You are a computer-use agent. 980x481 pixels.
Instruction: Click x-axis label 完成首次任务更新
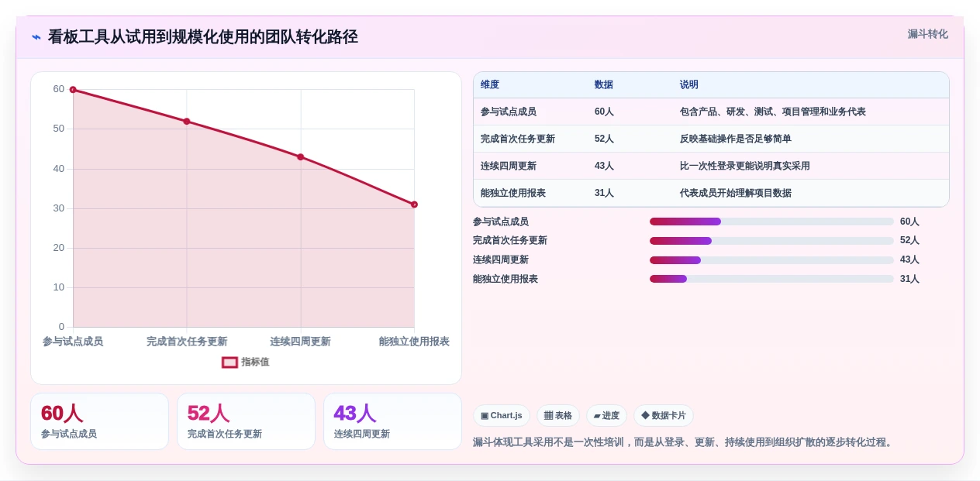coord(187,342)
